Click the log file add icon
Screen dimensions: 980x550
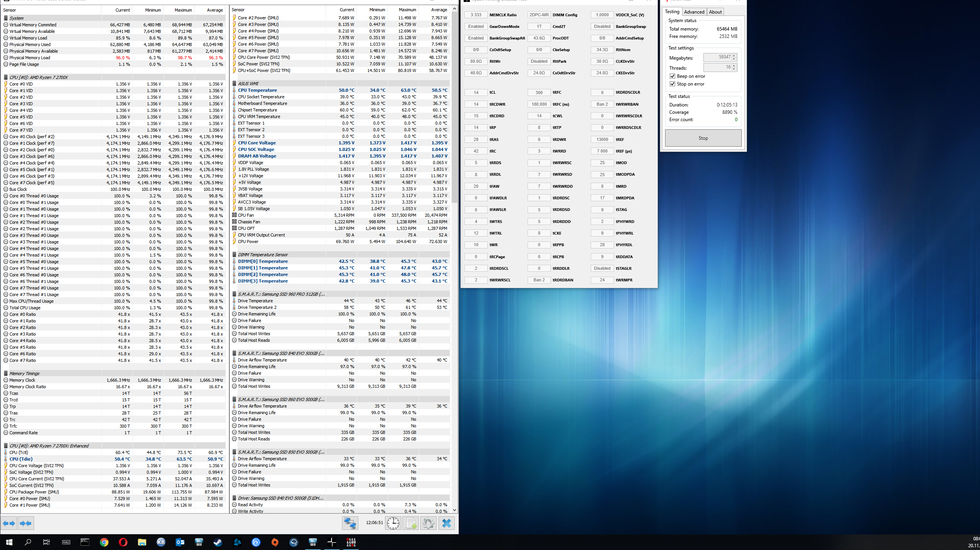coord(411,523)
